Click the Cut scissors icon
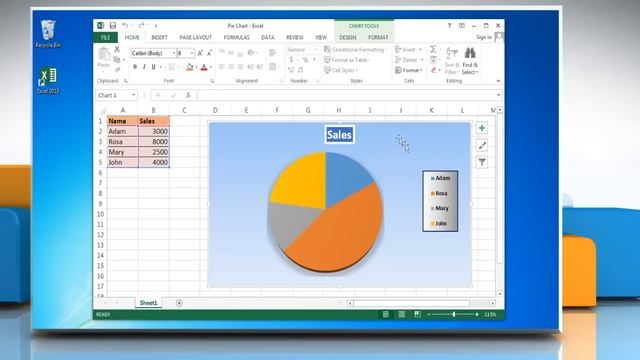The image size is (640, 360). click(x=117, y=49)
